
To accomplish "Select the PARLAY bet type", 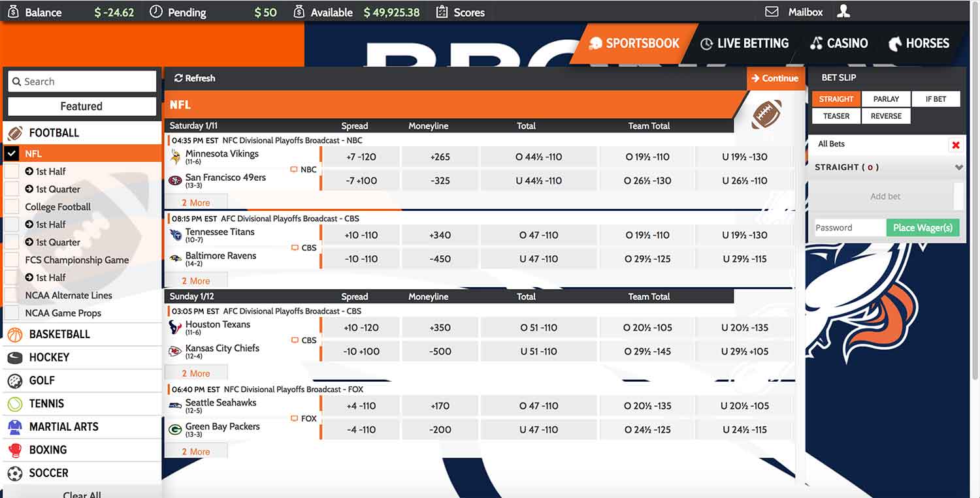I will pyautogui.click(x=886, y=99).
